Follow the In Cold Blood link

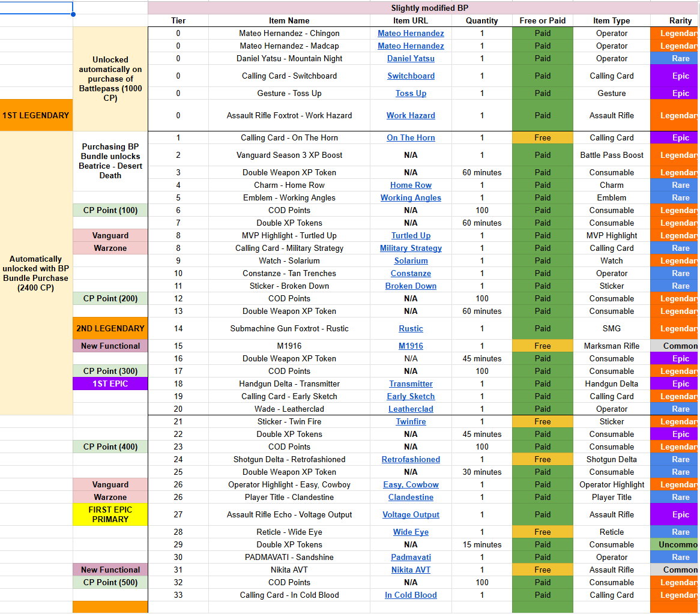(x=411, y=595)
